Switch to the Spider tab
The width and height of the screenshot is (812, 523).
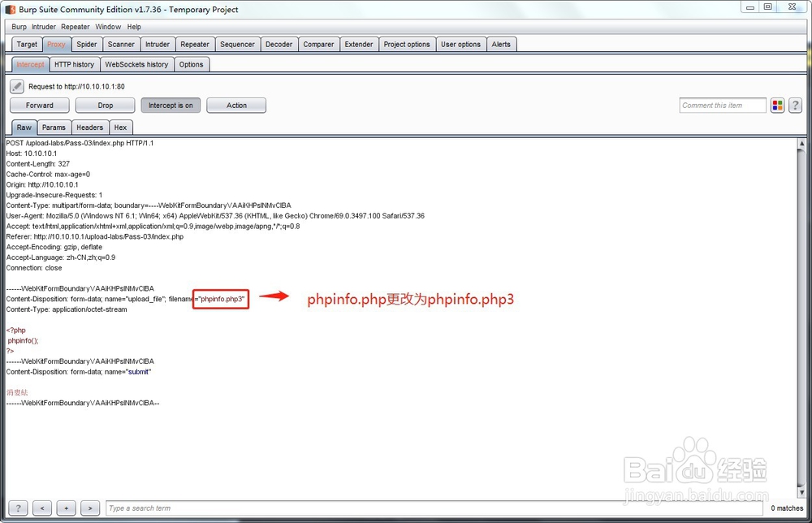tap(87, 45)
